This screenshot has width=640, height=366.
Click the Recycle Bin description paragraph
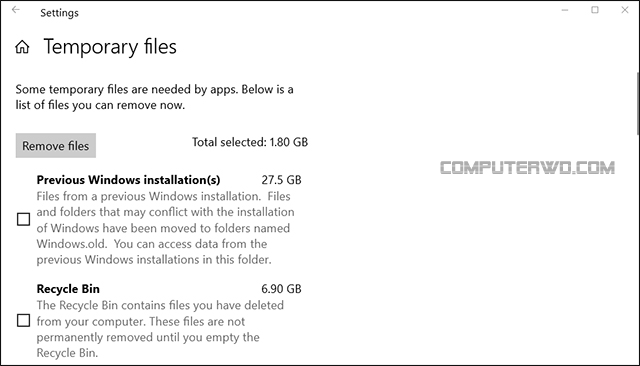click(160, 329)
